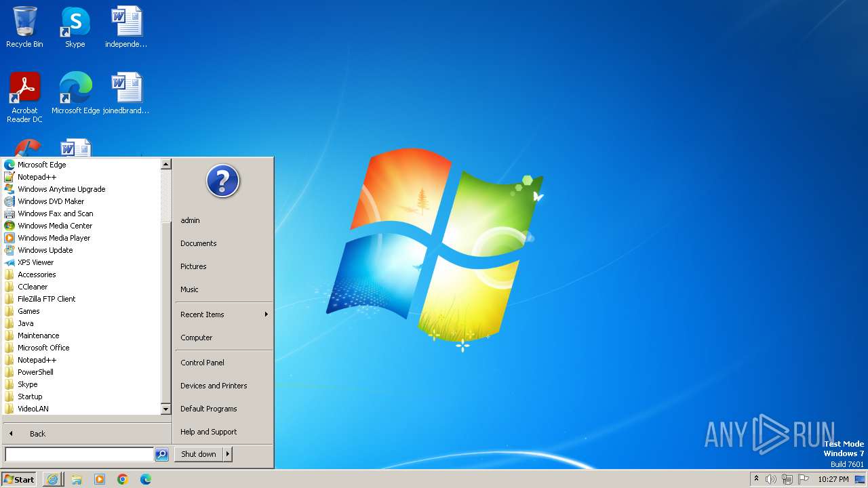This screenshot has width=868, height=488.
Task: Click the Start button on taskbar
Action: coord(19,479)
